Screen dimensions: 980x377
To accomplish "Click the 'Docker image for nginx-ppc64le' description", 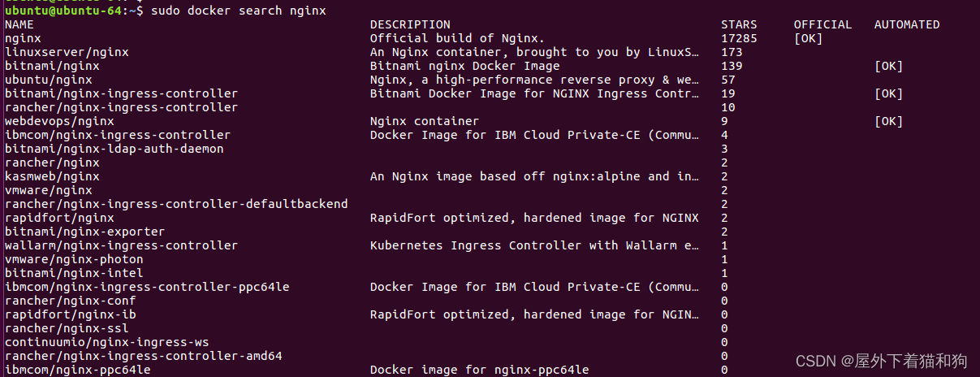I will (479, 370).
